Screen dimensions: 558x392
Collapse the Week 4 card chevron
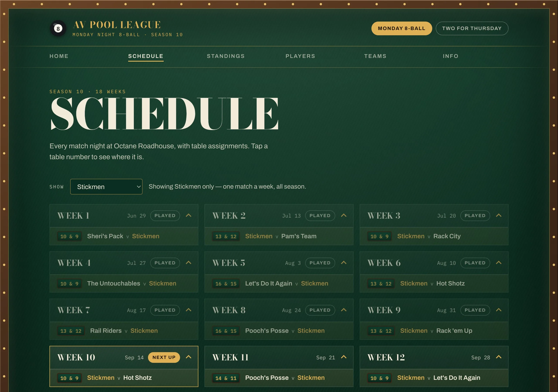pyautogui.click(x=189, y=263)
